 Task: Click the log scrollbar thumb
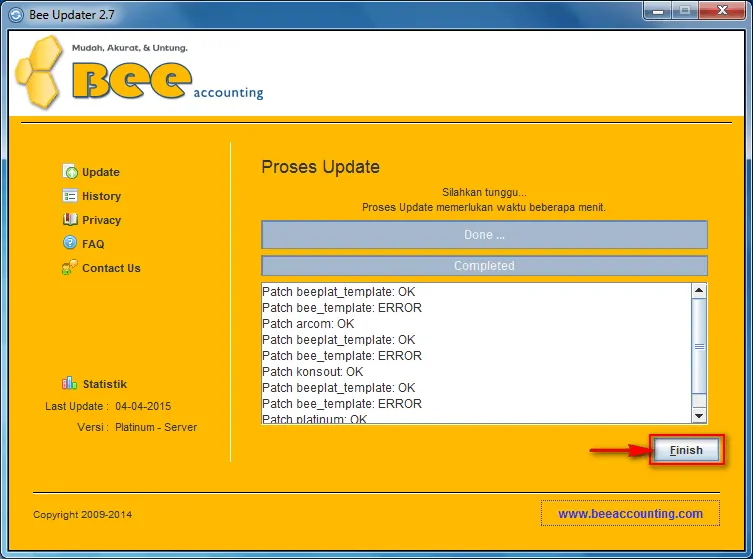(699, 346)
